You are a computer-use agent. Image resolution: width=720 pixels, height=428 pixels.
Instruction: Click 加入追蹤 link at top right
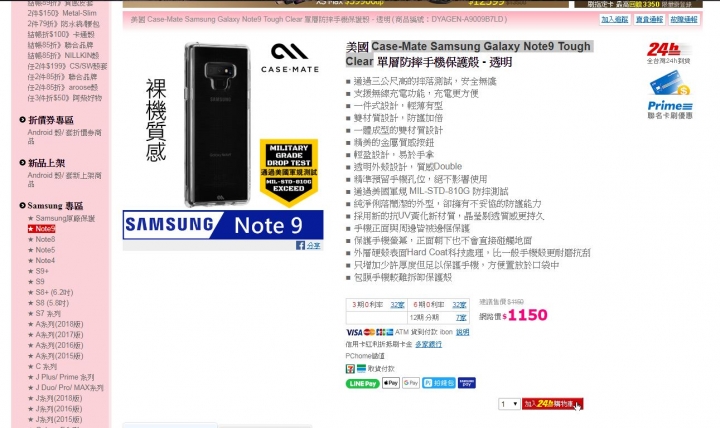pos(614,19)
